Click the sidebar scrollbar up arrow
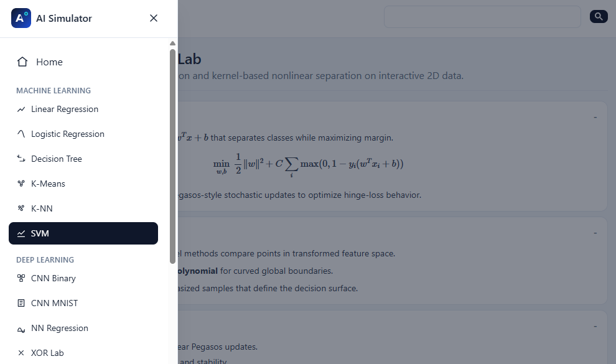Image resolution: width=616 pixels, height=364 pixels. (x=172, y=44)
